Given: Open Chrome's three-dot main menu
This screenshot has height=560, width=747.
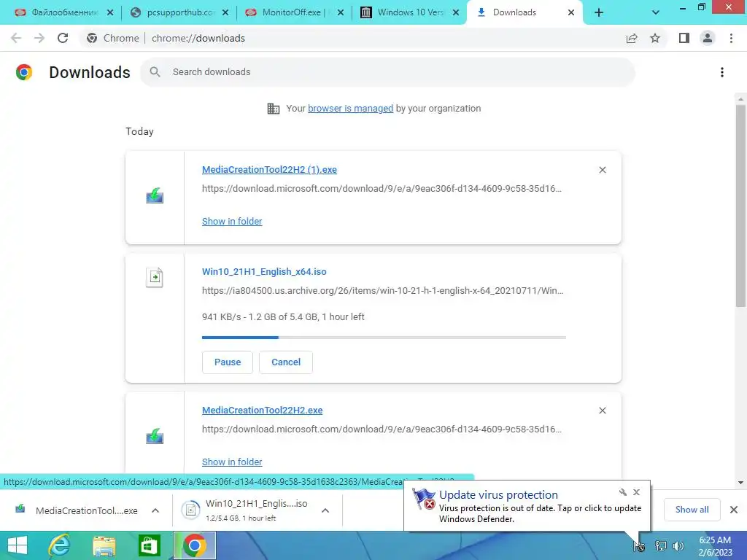Looking at the screenshot, I should [731, 38].
